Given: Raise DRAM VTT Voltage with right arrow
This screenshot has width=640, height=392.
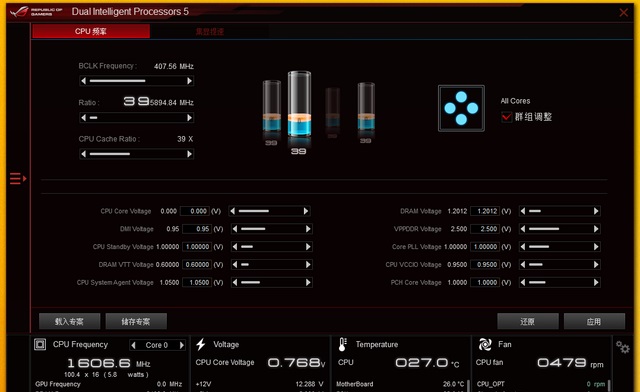Looking at the screenshot, I should point(308,265).
